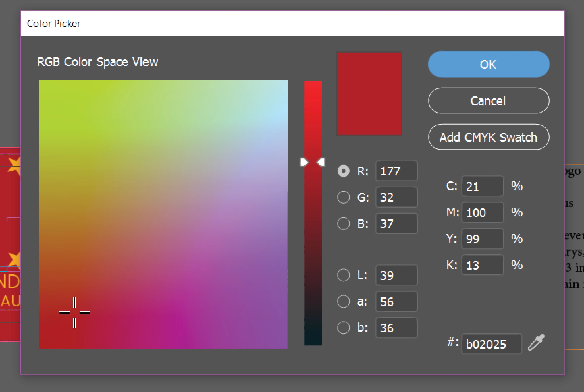This screenshot has height=392, width=584.
Task: Click the red color preview swatch
Action: tap(369, 94)
